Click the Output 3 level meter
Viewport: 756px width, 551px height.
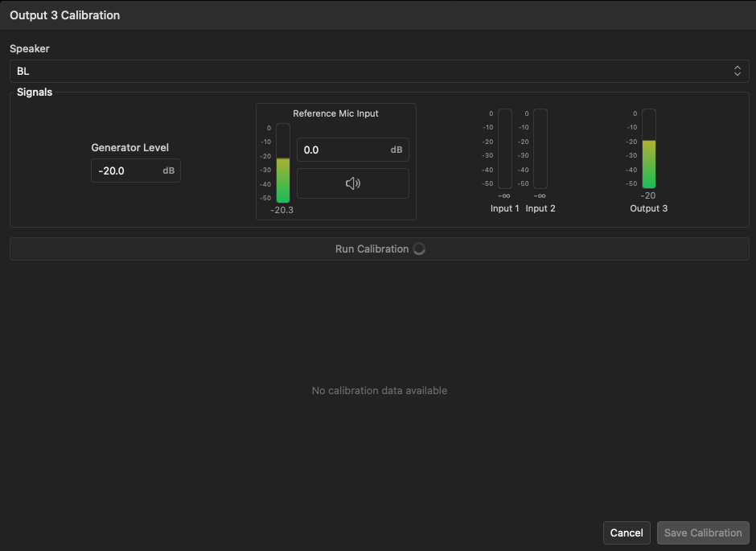click(648, 149)
